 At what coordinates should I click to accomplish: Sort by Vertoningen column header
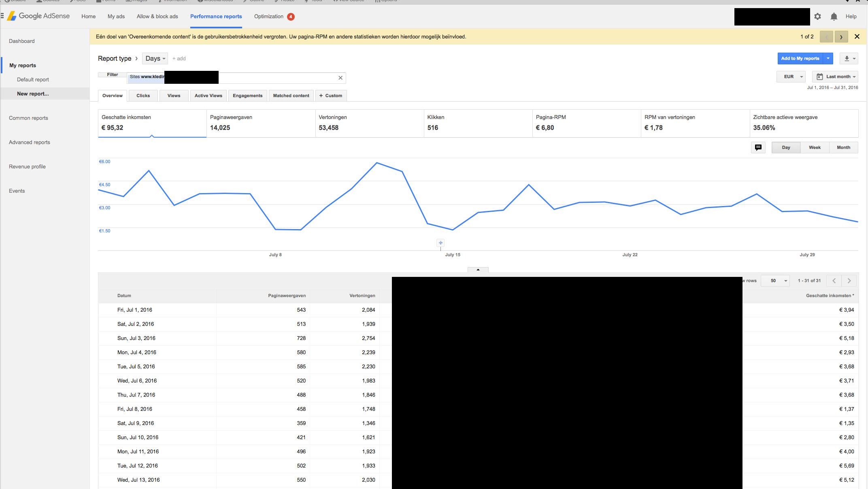(x=362, y=296)
